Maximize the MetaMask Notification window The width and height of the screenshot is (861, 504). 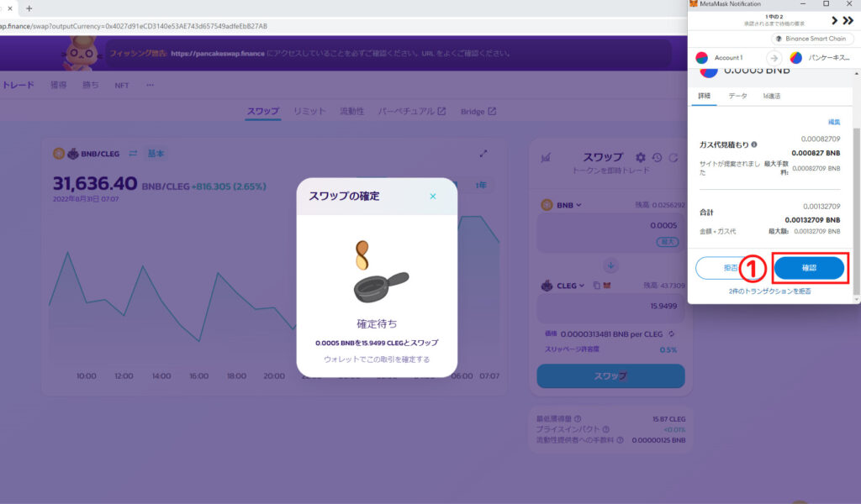pos(826,4)
